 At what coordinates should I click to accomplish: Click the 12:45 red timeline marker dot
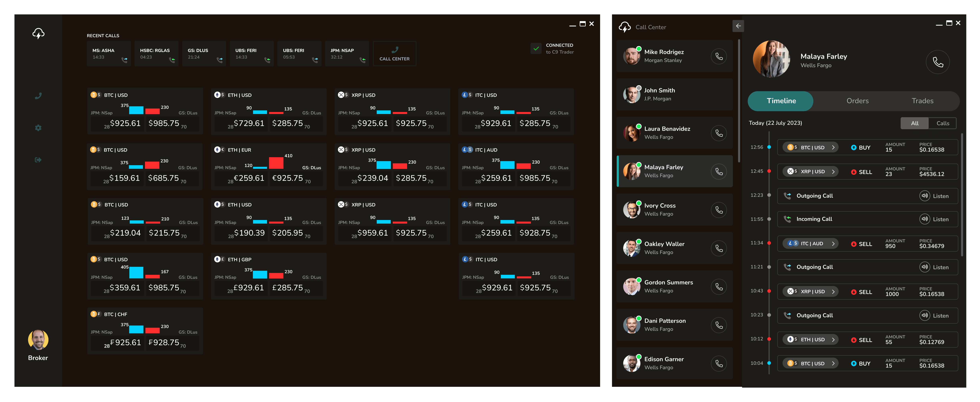point(769,171)
